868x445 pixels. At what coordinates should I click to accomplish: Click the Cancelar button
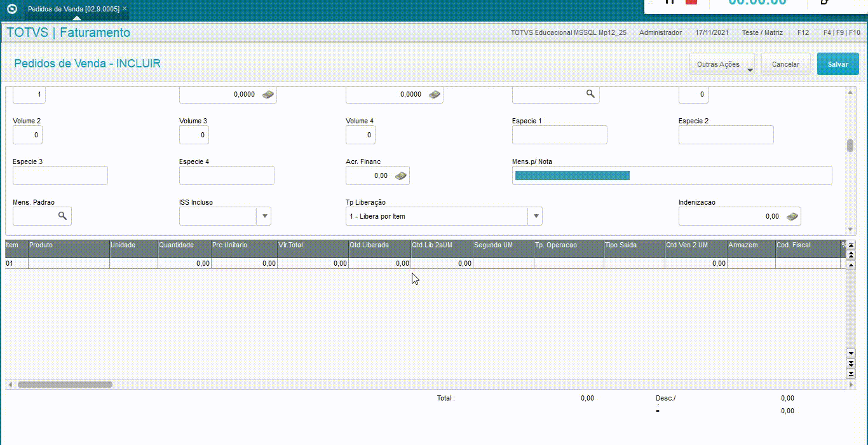[785, 64]
